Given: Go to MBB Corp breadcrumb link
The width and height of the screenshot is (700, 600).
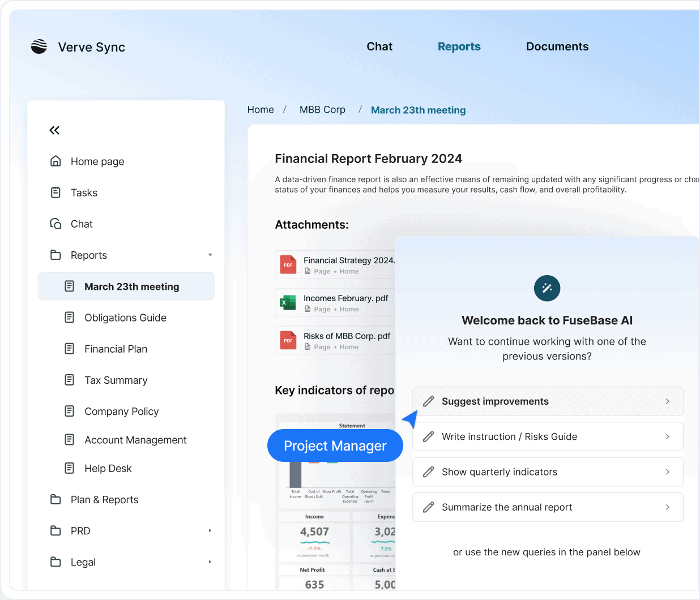Looking at the screenshot, I should pos(322,110).
